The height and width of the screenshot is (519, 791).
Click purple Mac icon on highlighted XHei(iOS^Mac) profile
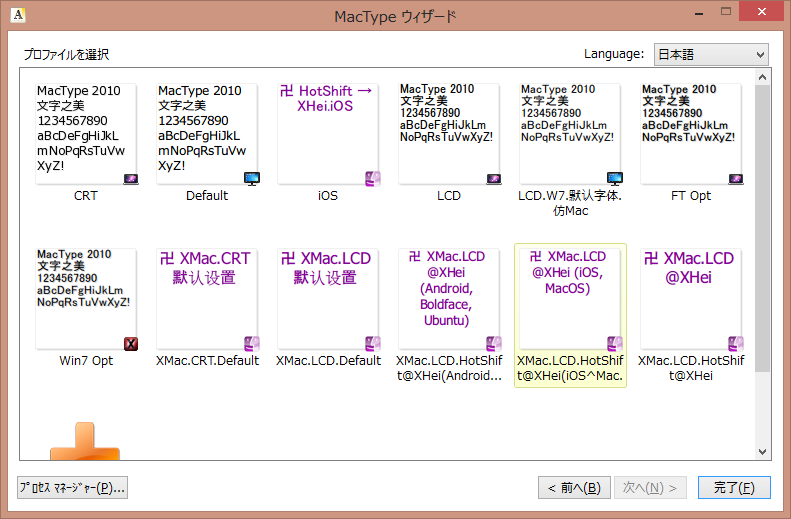pos(615,344)
